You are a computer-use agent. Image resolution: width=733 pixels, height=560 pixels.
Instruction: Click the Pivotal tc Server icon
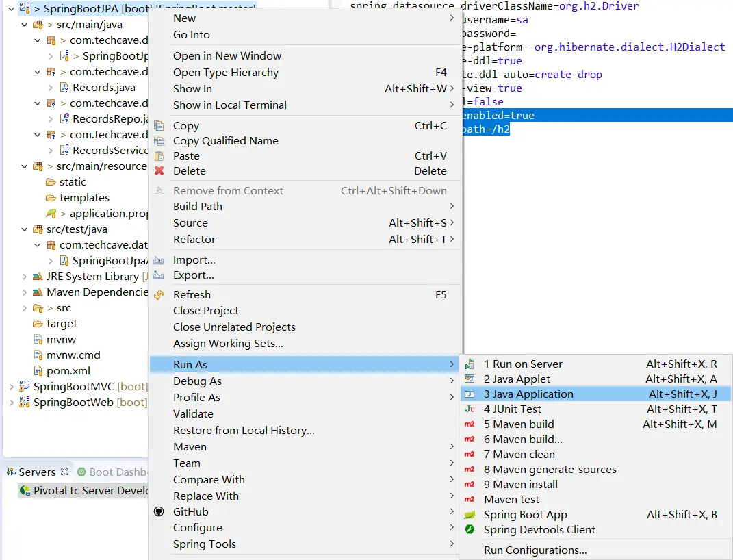coord(25,490)
